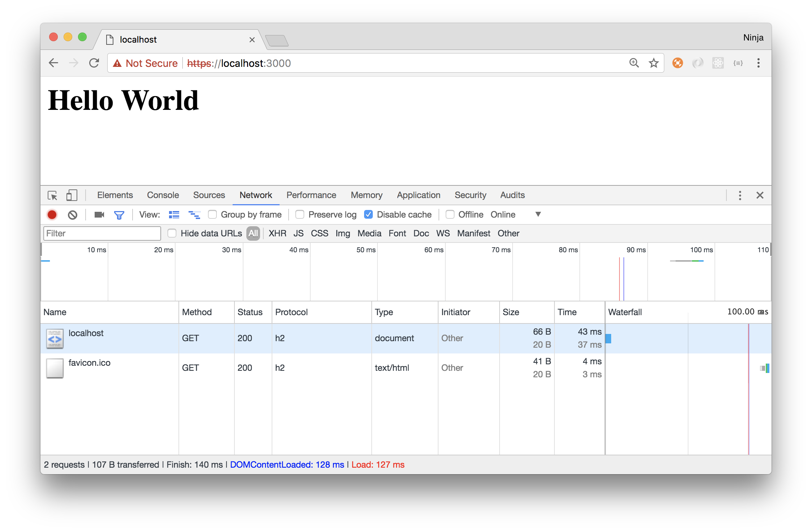Click the red record network log button
Screen dimensions: 812x532
(52, 215)
